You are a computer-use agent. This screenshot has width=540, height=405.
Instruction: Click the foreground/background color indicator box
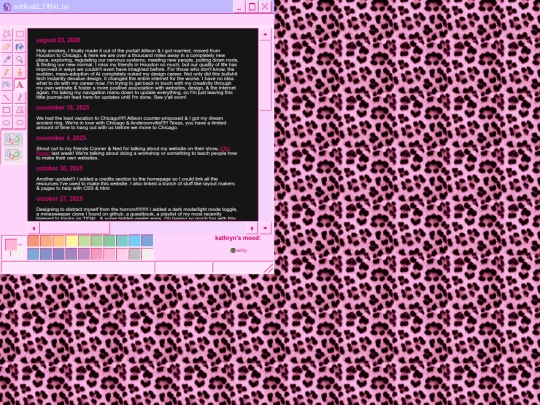tap(13, 248)
